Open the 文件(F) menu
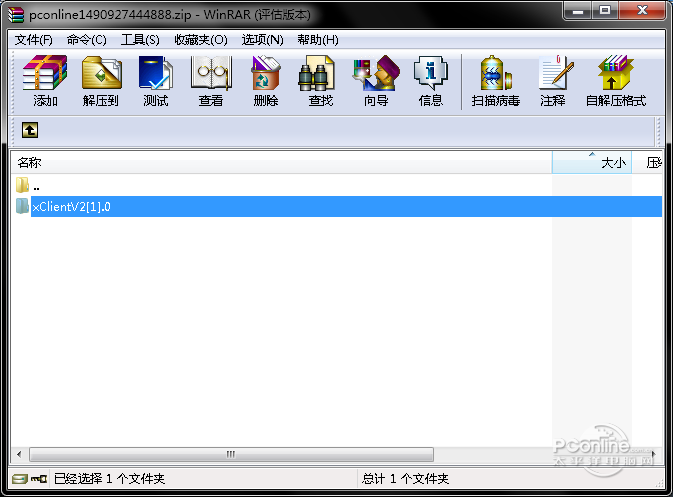This screenshot has height=497, width=673. (34, 40)
